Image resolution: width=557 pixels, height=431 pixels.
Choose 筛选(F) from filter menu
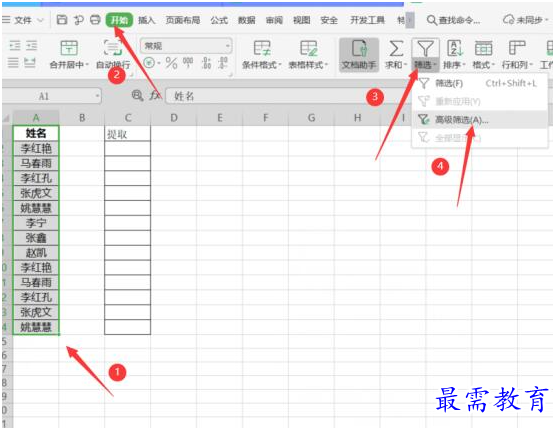point(480,83)
